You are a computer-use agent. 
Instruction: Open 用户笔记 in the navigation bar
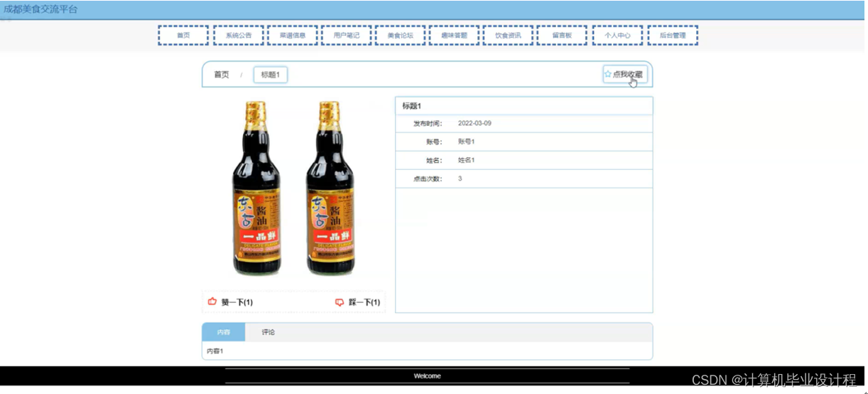coord(347,36)
